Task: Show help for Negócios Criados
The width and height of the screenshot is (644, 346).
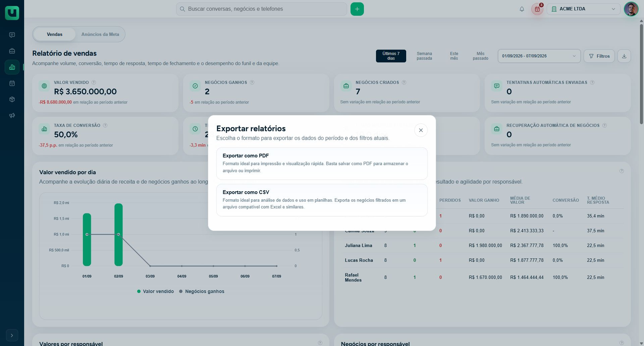Action: coord(404,82)
